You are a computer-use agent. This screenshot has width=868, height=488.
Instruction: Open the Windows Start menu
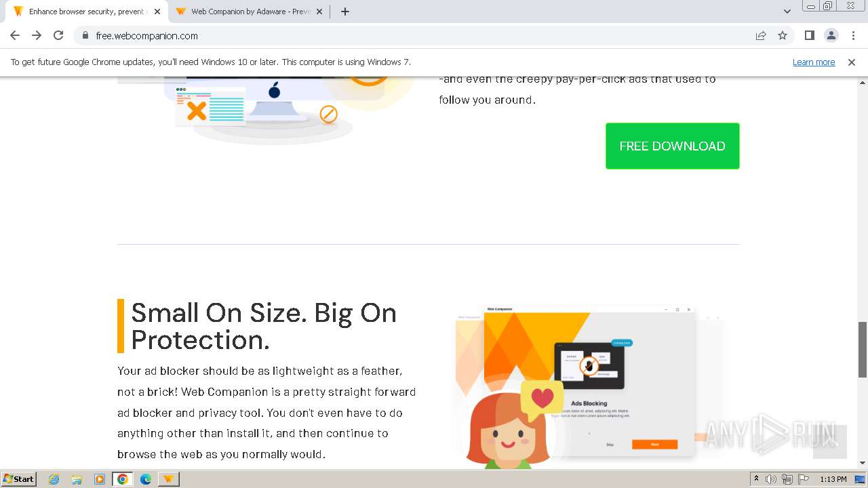[x=18, y=479]
